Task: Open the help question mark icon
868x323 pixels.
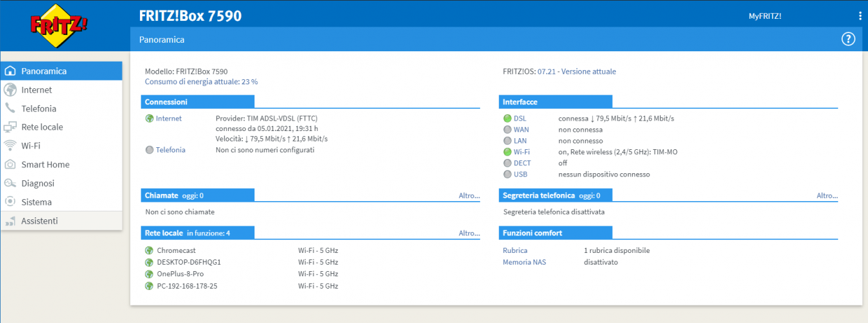Action: (x=848, y=39)
